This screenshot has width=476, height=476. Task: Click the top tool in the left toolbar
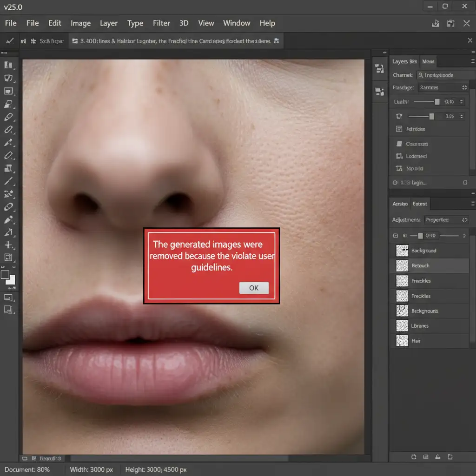tap(9, 66)
